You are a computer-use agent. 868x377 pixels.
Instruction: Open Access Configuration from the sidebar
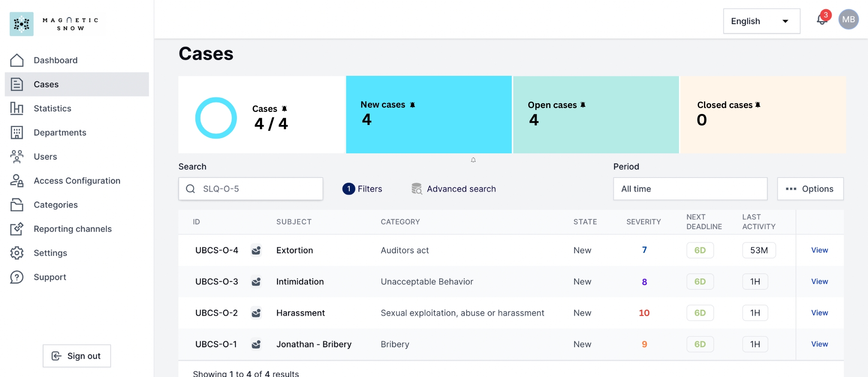(77, 181)
